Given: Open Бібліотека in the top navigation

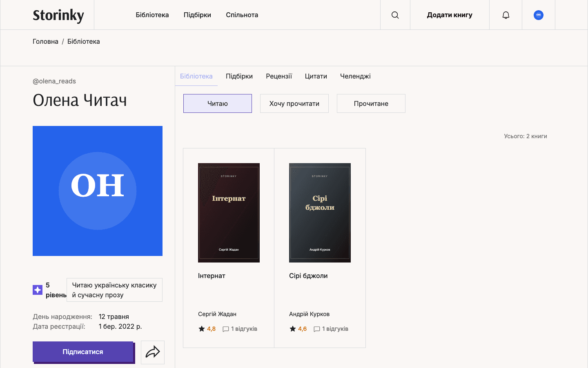Looking at the screenshot, I should (152, 15).
